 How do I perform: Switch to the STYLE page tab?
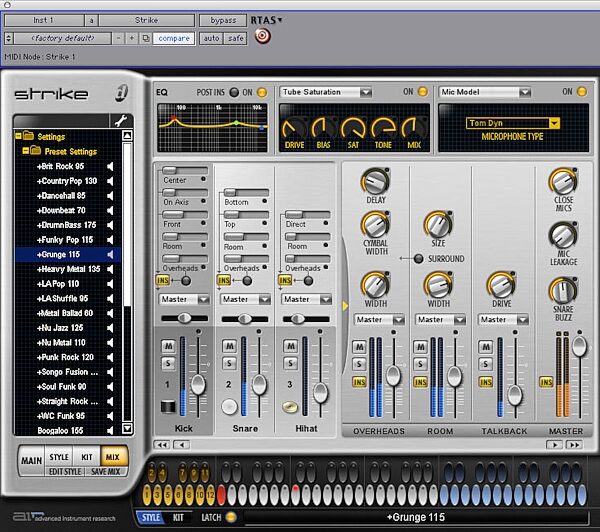click(59, 457)
